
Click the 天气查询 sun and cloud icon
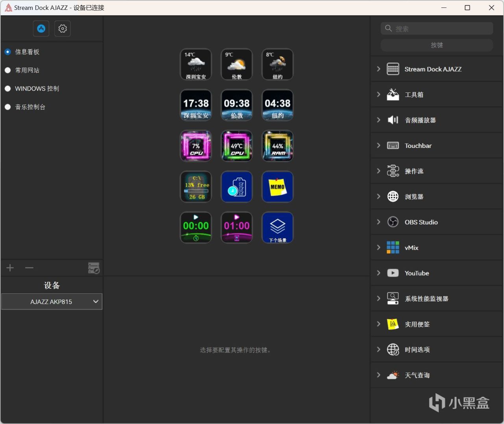coord(393,375)
